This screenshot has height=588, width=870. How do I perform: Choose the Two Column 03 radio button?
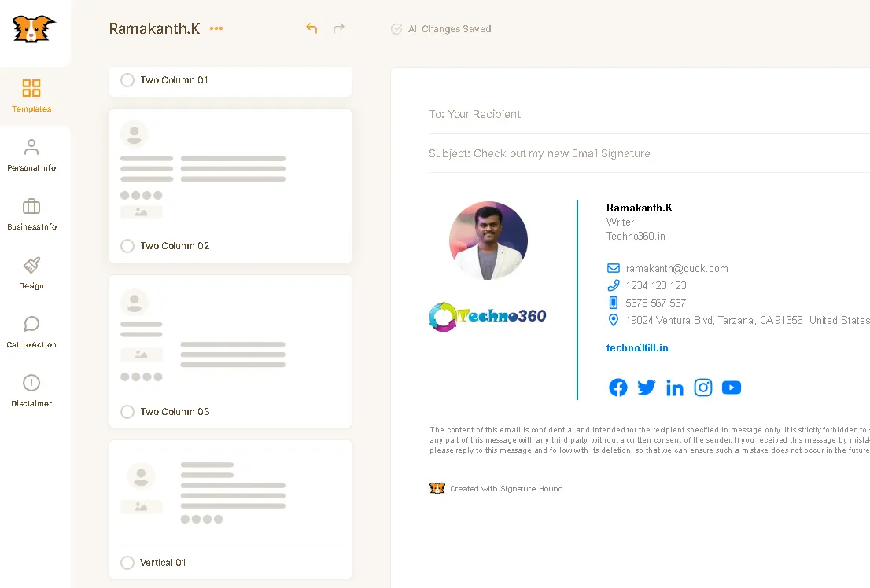(127, 412)
